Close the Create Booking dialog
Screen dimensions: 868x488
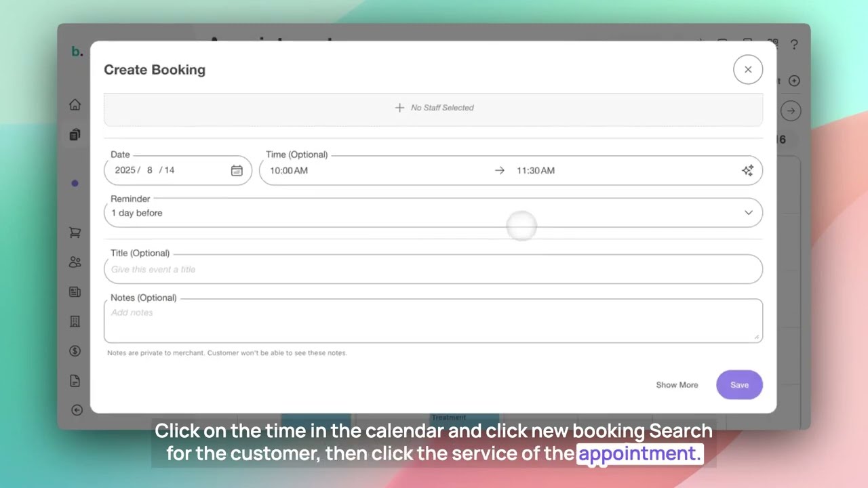pos(748,70)
